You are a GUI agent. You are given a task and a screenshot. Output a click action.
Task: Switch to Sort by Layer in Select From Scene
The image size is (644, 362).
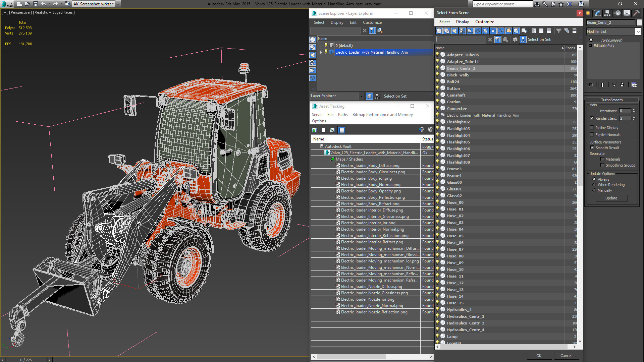(515, 40)
